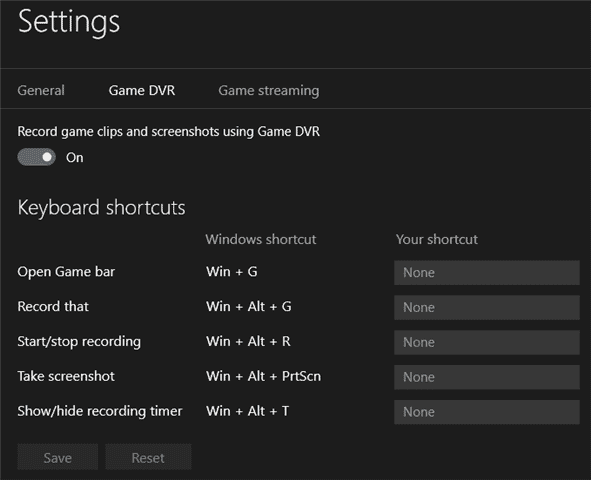Click the 'Open Game bar' label

[x=66, y=272]
